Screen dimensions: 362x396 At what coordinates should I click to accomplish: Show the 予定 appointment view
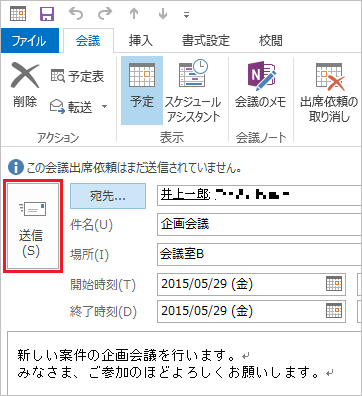coord(142,90)
